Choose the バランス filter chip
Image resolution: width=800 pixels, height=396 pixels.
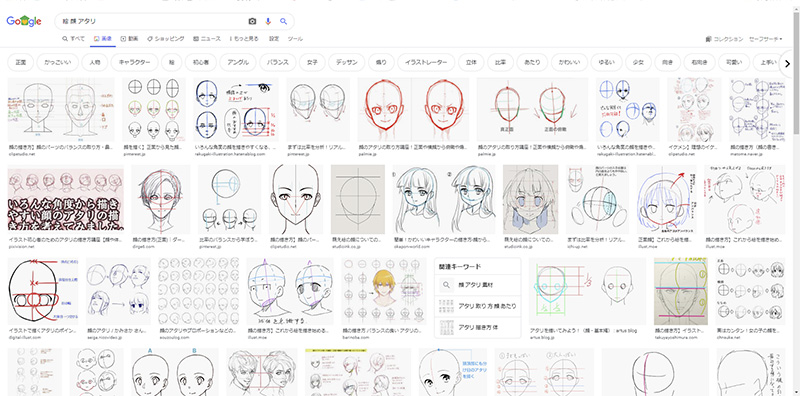pos(278,62)
